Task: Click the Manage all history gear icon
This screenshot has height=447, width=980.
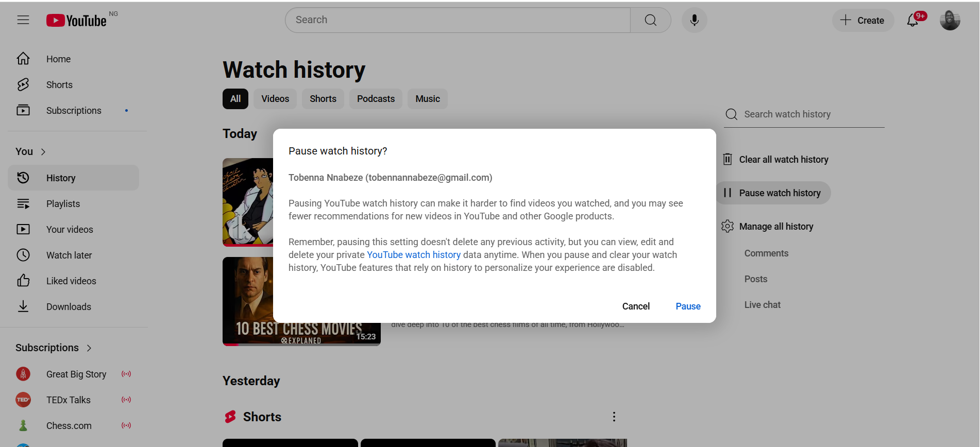Action: click(x=728, y=227)
